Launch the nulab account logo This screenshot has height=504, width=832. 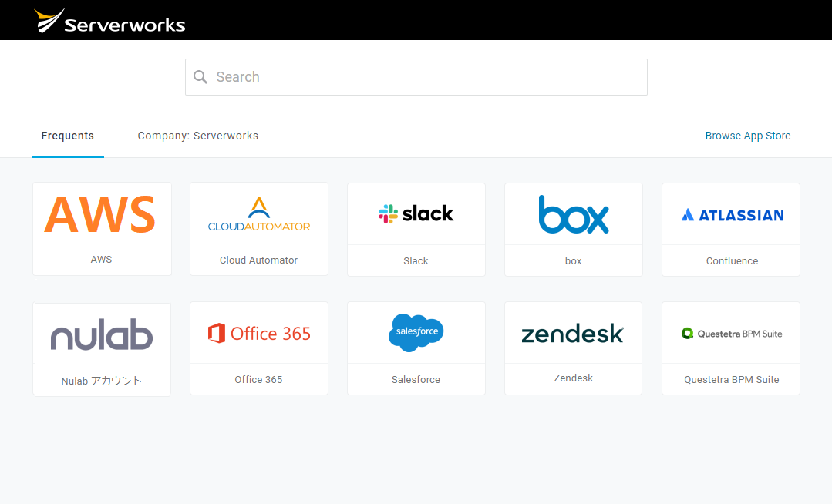coord(102,335)
